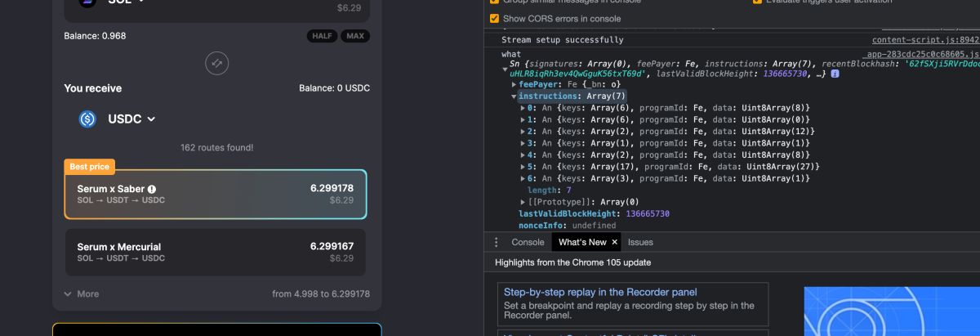This screenshot has width=980, height=336.
Task: Expand instruction 6 with Array(3) keys
Action: tap(523, 178)
